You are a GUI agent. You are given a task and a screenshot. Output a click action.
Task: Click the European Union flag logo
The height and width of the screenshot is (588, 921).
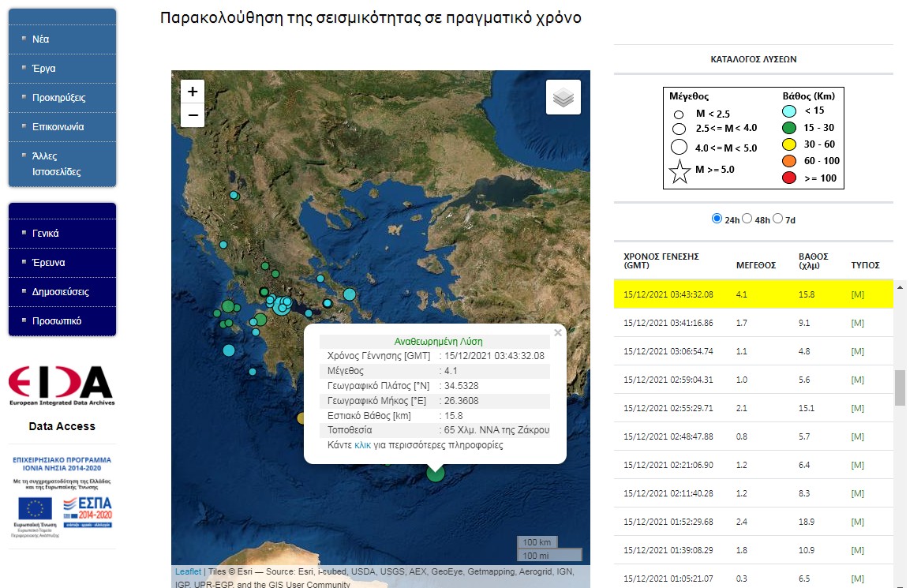click(x=35, y=507)
